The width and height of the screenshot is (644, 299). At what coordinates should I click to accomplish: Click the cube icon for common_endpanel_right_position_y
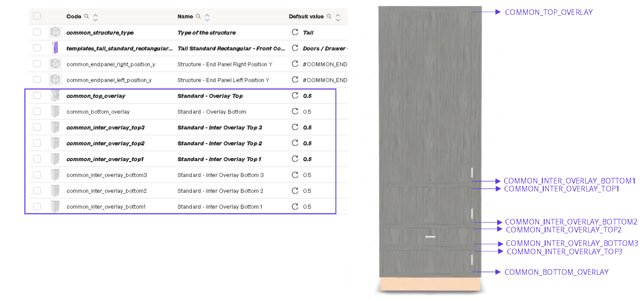coord(55,64)
